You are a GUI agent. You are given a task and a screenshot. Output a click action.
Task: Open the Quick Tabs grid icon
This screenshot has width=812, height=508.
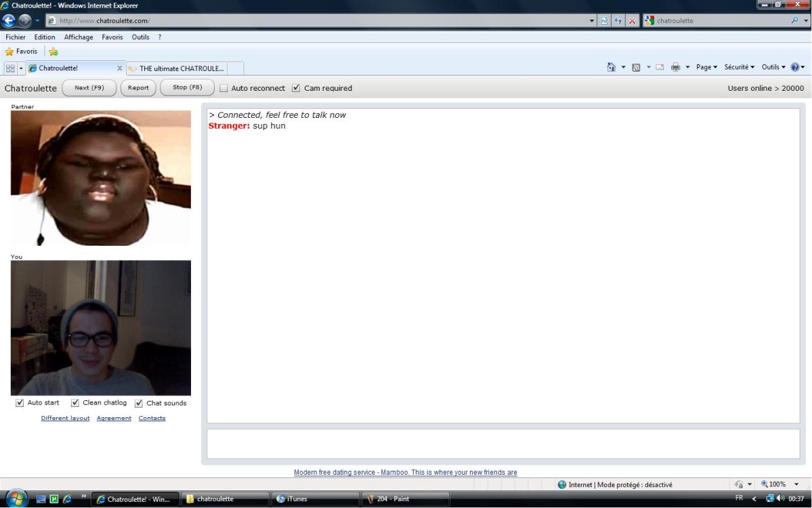coord(10,68)
